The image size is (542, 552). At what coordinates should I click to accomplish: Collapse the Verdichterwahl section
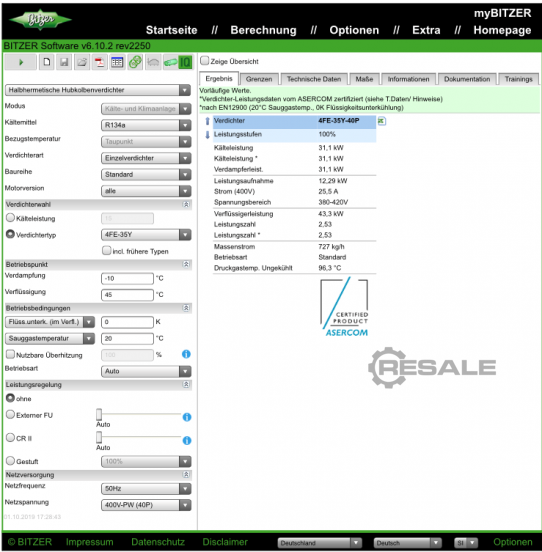pyautogui.click(x=186, y=205)
